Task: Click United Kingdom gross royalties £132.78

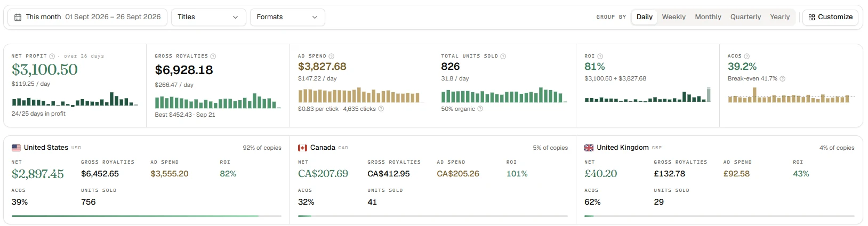Action: coord(670,174)
